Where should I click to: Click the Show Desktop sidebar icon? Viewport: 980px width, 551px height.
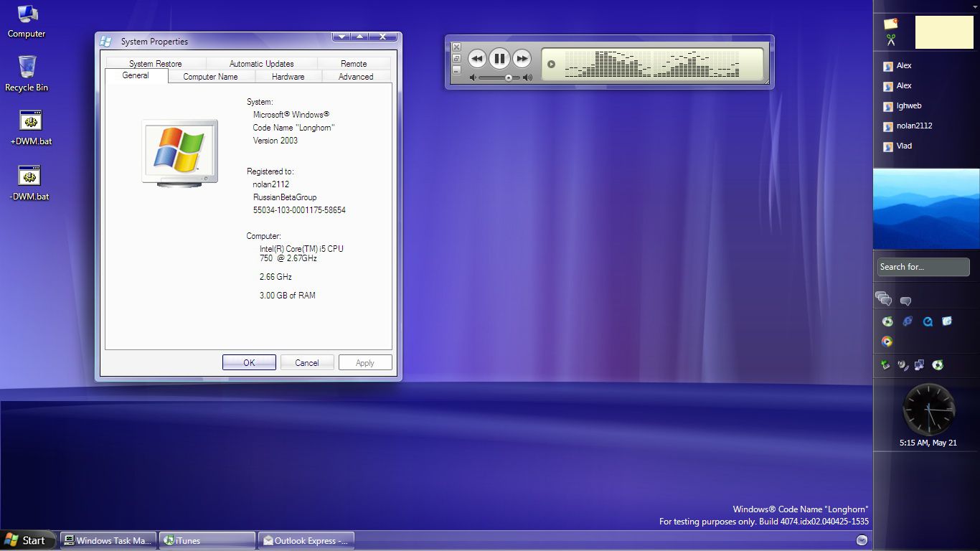point(947,321)
